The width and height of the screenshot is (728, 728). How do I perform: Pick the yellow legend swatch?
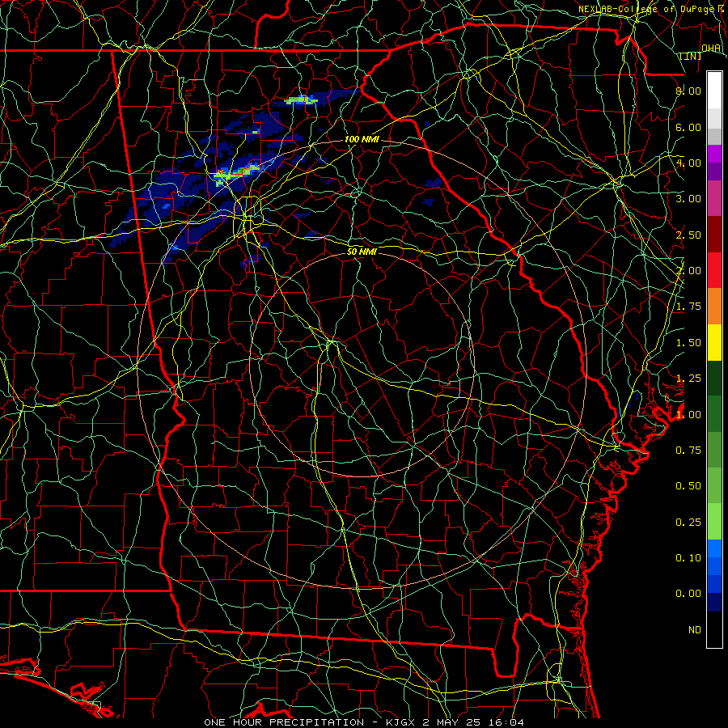pos(714,342)
